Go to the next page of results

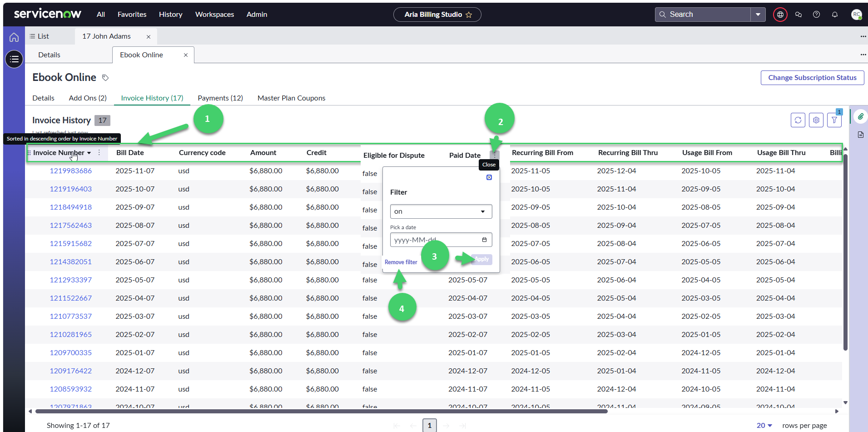tap(446, 426)
